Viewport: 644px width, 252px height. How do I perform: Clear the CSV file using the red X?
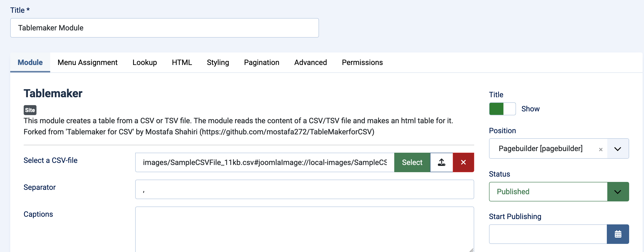463,162
